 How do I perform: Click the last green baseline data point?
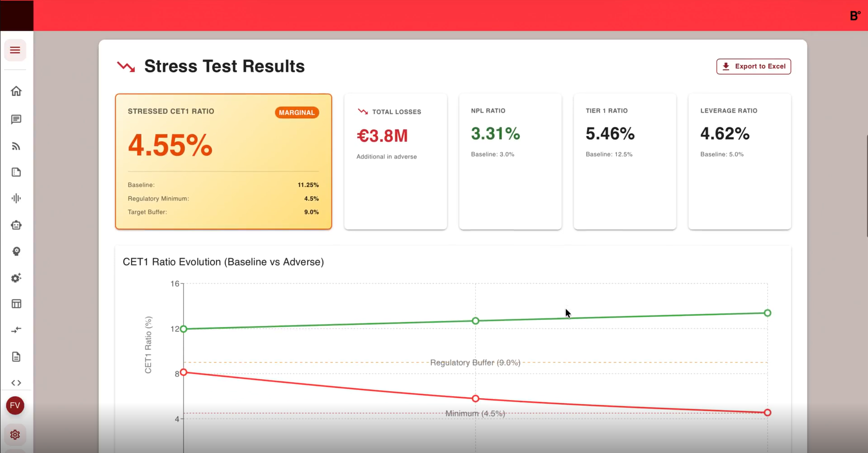tap(767, 313)
